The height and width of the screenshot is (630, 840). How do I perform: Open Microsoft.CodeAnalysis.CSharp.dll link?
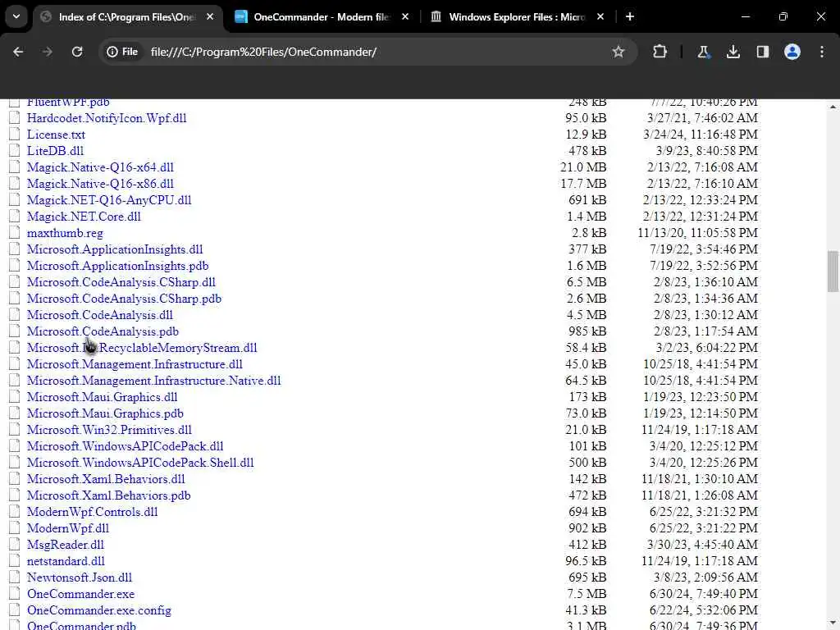pos(121,282)
